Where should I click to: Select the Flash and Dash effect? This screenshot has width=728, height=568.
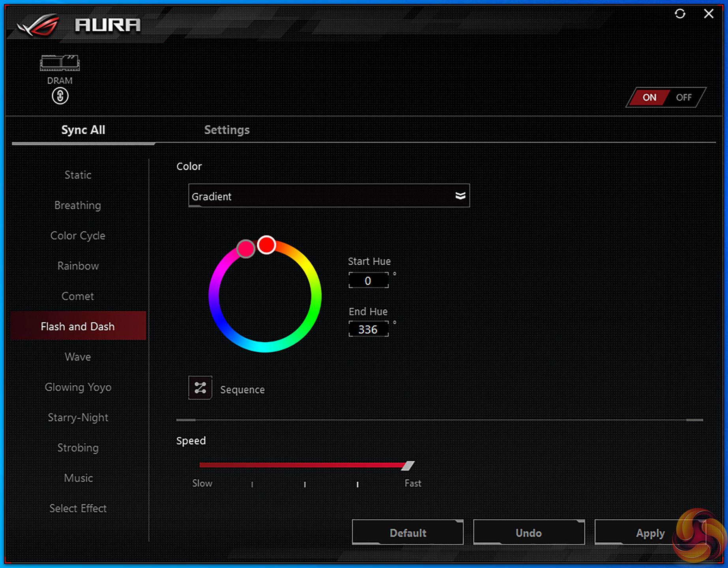pos(78,326)
